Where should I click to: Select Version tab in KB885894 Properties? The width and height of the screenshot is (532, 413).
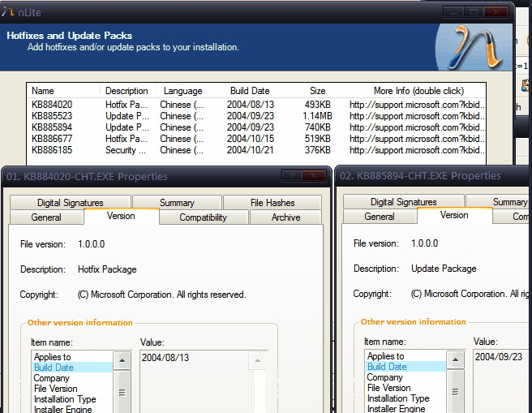coord(454,215)
